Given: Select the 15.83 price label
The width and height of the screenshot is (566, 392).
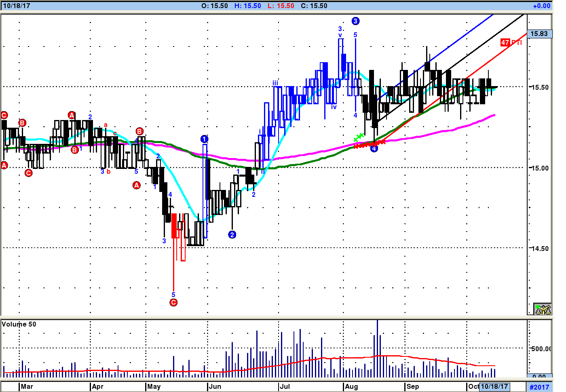Looking at the screenshot, I should point(539,34).
